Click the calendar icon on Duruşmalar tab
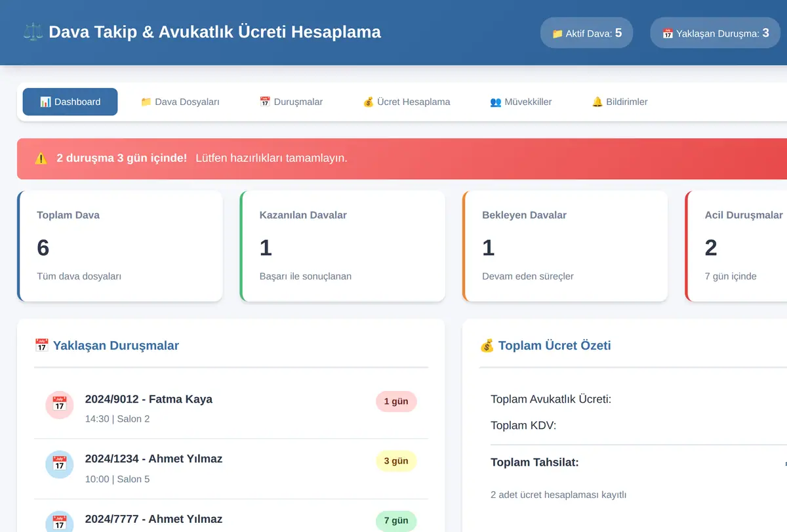Viewport: 787px width, 532px height. pos(265,102)
